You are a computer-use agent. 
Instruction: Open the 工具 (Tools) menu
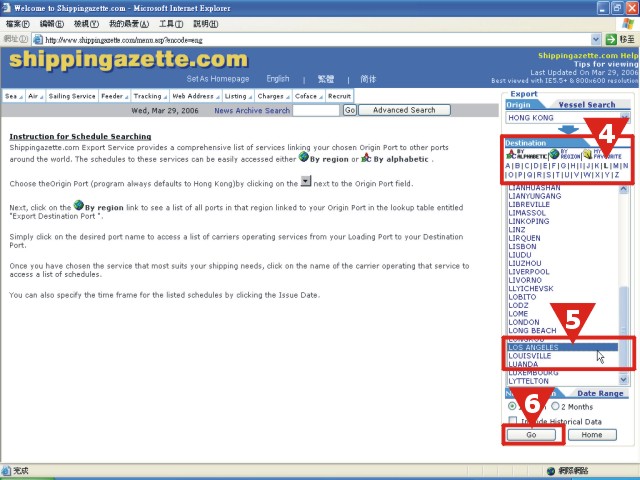[x=171, y=24]
